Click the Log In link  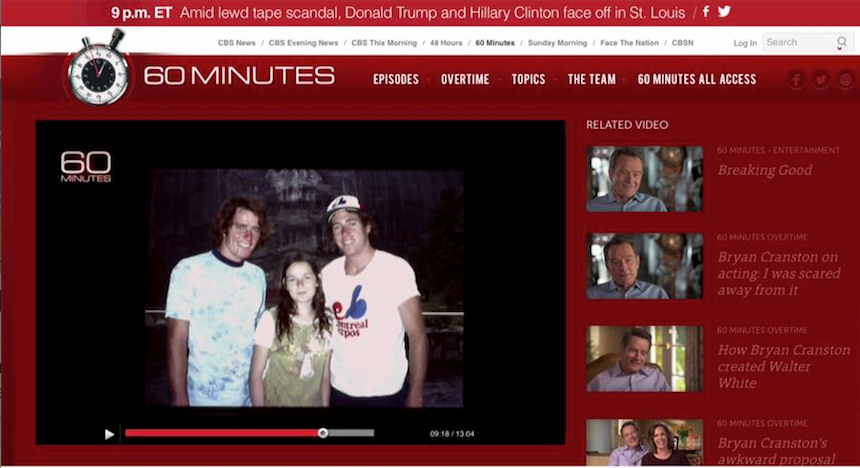click(x=745, y=43)
